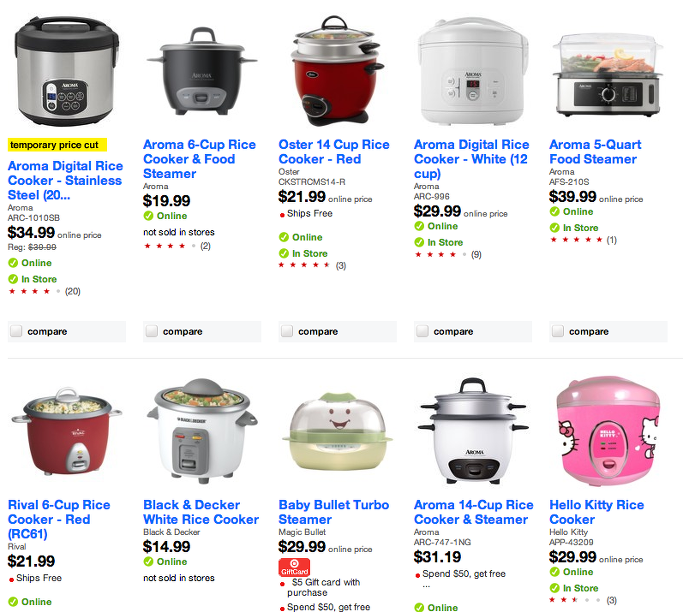Go to Baby Bullet Turbo Steamer page
Viewport: 683px width, 612px height.
[334, 512]
